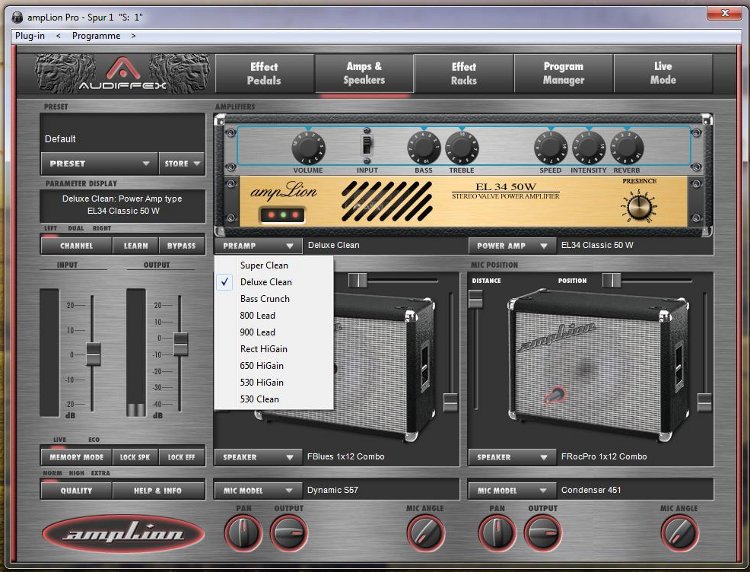The height and width of the screenshot is (572, 750).
Task: Select 900 Lead preamp from list
Action: click(274, 332)
